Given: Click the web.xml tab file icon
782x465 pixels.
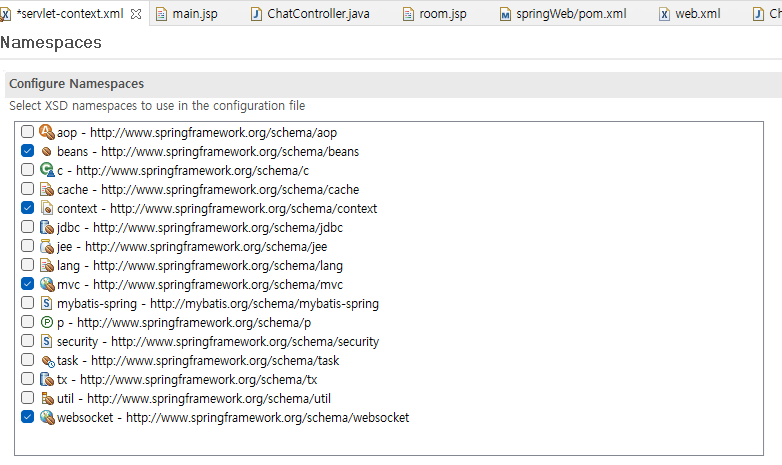Looking at the screenshot, I should click(x=664, y=14).
